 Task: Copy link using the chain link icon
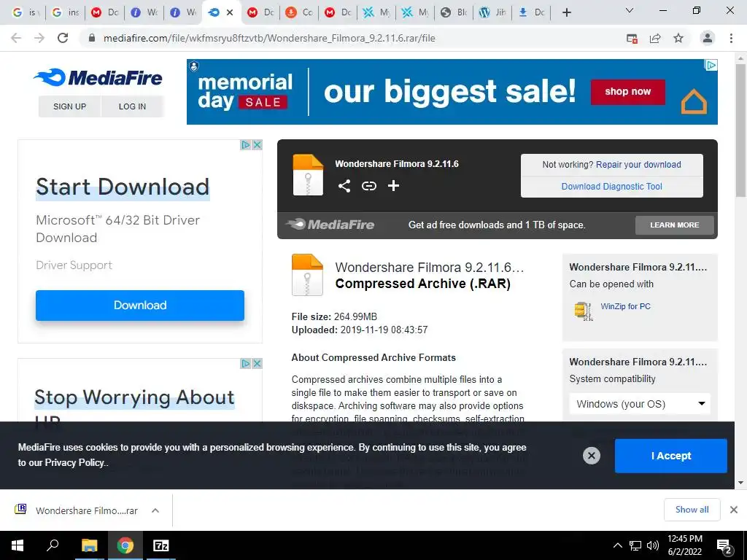[368, 186]
